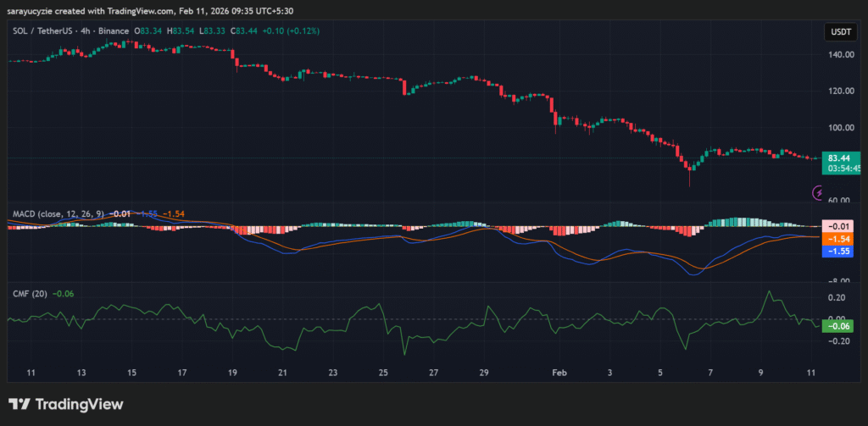The image size is (868, 426).
Task: Click the green -0.06 CMF value tag
Action: pos(839,326)
